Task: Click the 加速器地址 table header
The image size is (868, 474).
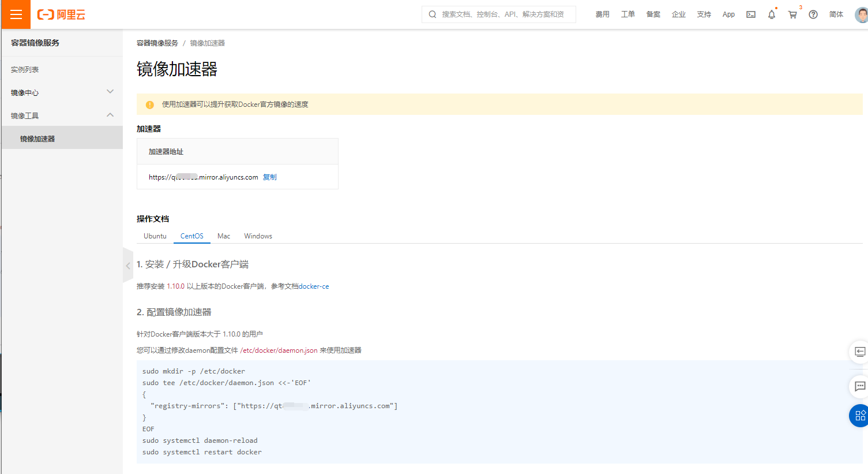Action: tap(166, 152)
